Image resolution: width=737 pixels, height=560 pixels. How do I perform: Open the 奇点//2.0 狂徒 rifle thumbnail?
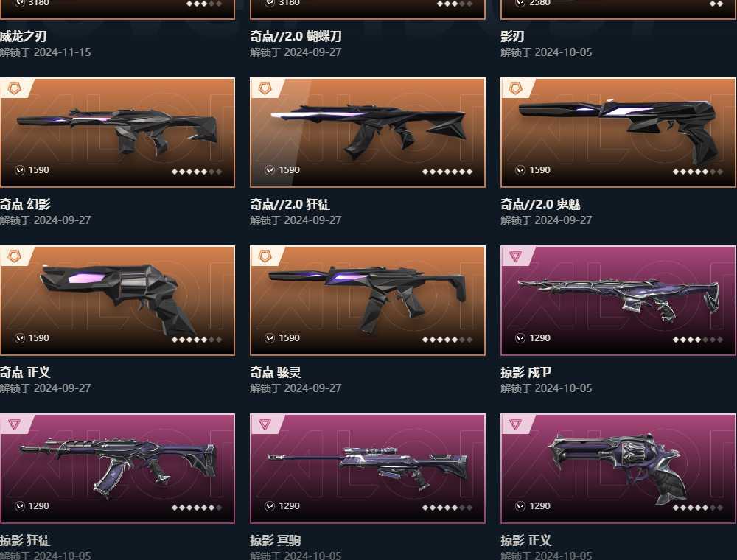coord(368,133)
